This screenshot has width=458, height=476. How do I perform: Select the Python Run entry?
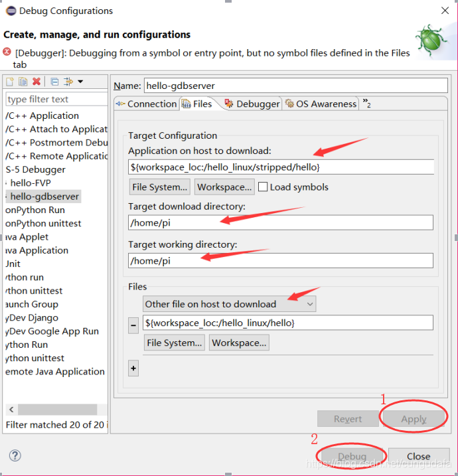click(x=27, y=345)
